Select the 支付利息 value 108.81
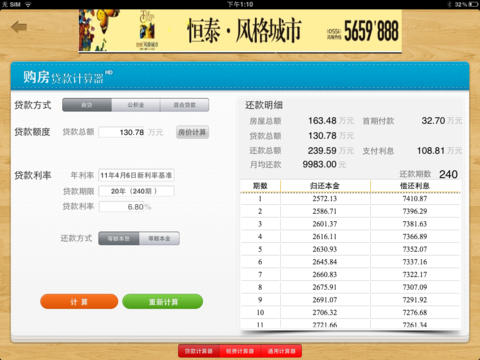This screenshot has height=360, width=480. [x=431, y=151]
